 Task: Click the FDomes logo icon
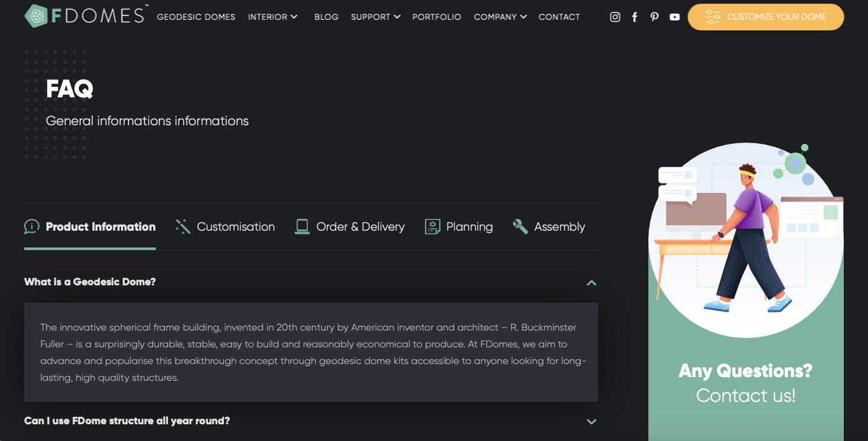[36, 16]
